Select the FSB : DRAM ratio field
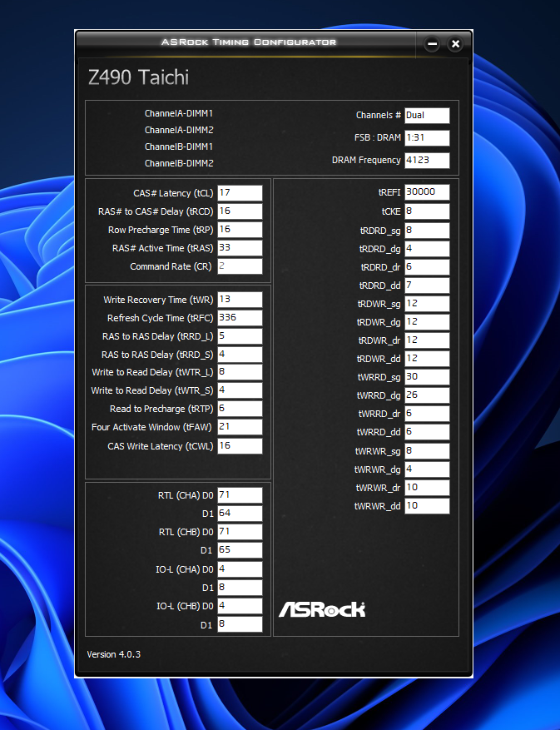The width and height of the screenshot is (560, 730). 427,138
